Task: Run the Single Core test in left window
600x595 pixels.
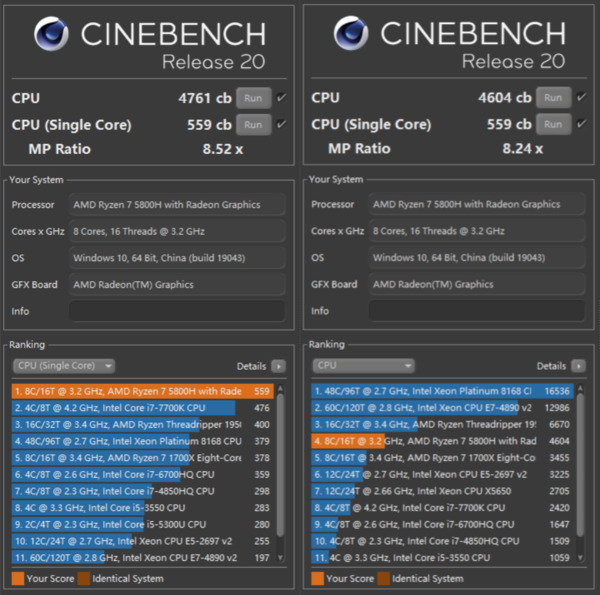Action: (253, 125)
